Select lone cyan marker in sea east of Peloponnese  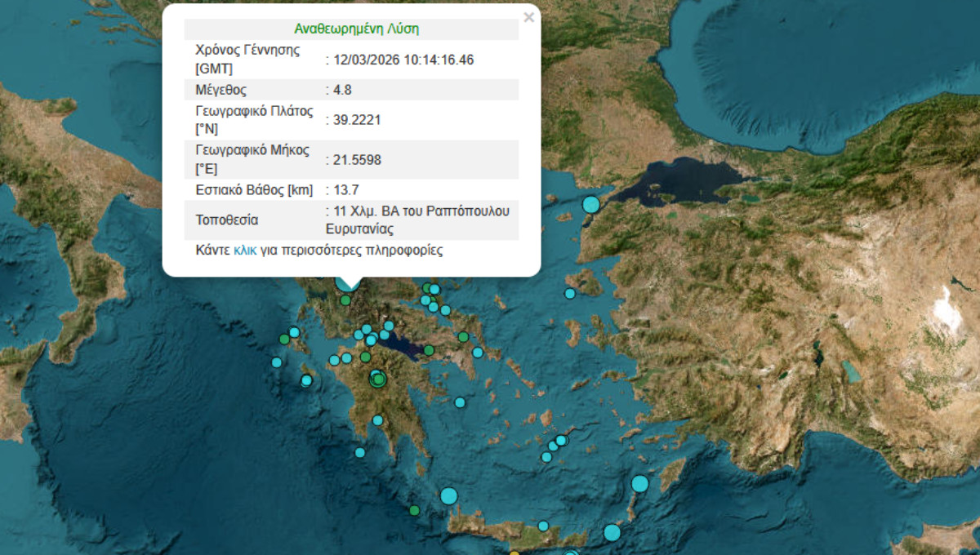tap(460, 402)
